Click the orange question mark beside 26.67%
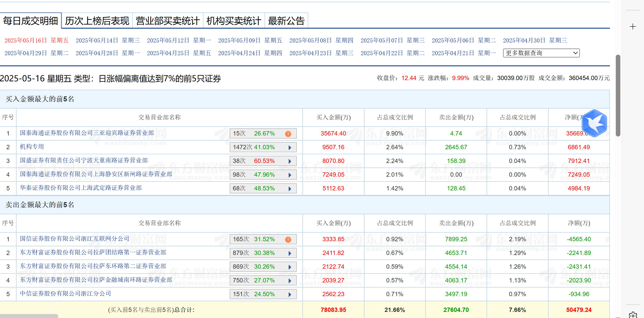Screen dimensions: 644x318 [x=288, y=133]
